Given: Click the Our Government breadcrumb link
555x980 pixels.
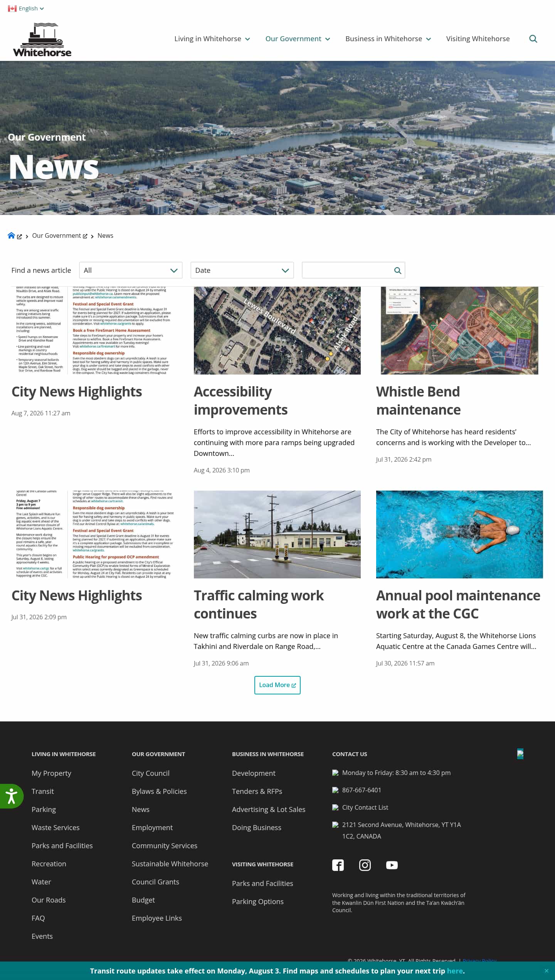Looking at the screenshot, I should point(57,235).
